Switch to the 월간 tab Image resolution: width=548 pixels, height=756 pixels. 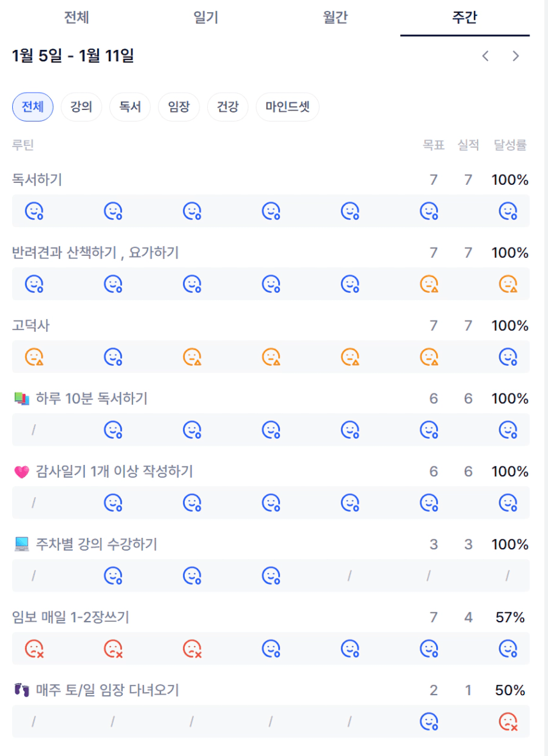tap(335, 17)
